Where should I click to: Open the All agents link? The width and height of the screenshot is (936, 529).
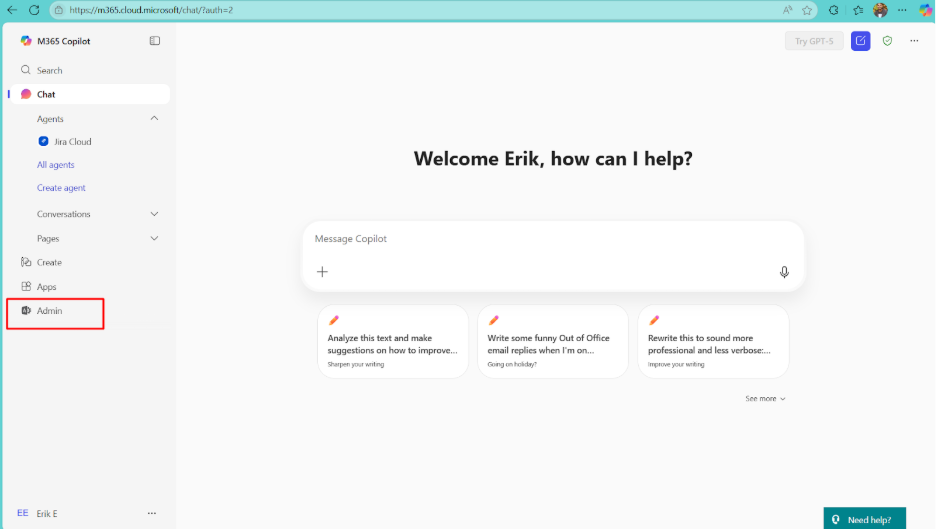click(x=56, y=165)
